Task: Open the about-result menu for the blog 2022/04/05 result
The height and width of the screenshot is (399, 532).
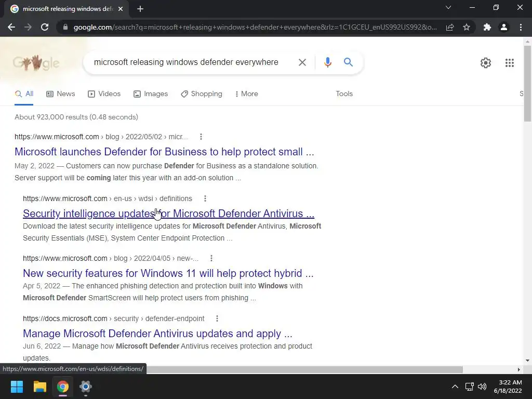Action: click(211, 259)
